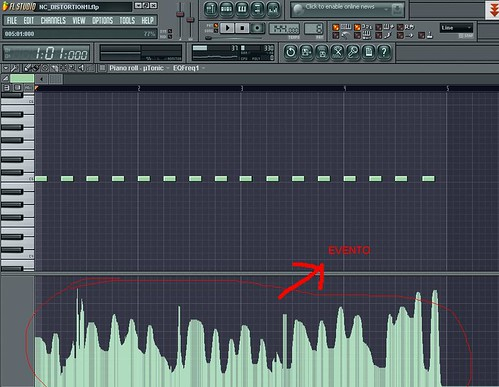Open the CHANNELS menu

[x=53, y=21]
